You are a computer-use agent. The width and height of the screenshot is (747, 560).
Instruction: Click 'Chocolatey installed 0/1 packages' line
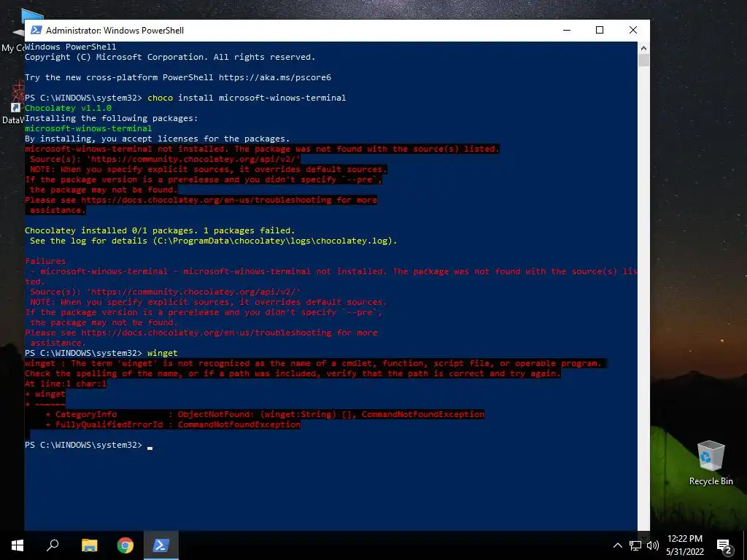[160, 230]
